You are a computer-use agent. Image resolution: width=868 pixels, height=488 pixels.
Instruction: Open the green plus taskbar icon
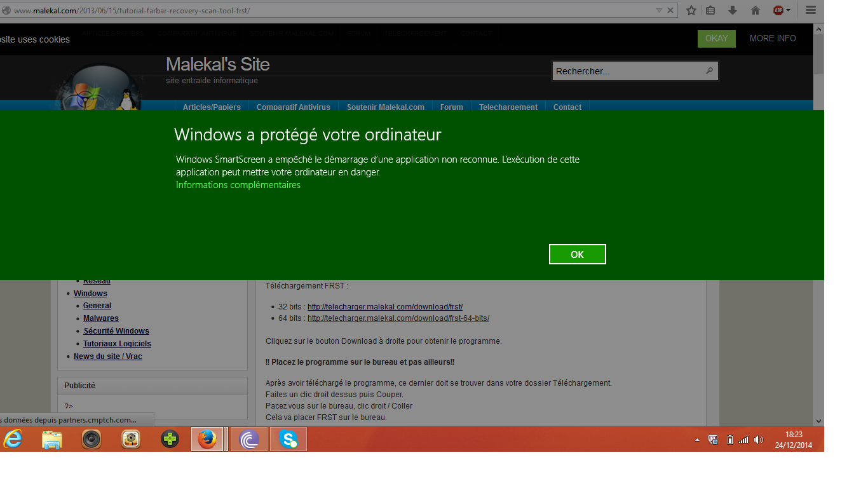pyautogui.click(x=170, y=439)
